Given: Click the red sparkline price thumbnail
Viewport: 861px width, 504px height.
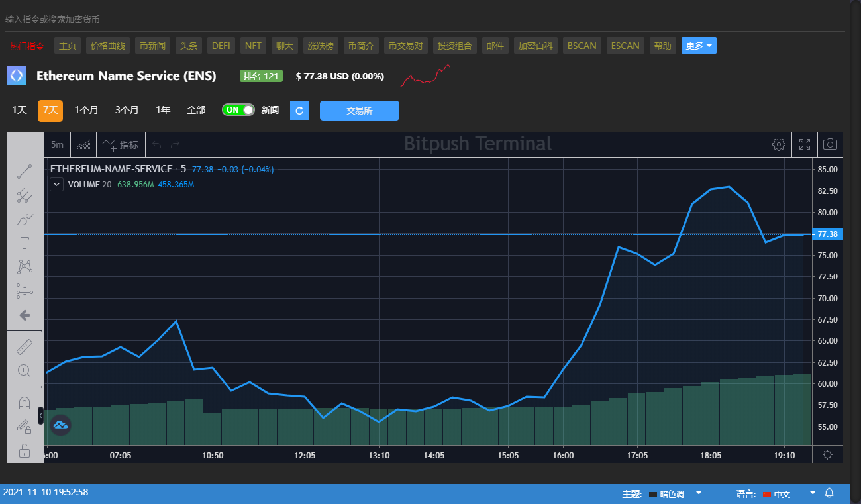Looking at the screenshot, I should point(426,75).
